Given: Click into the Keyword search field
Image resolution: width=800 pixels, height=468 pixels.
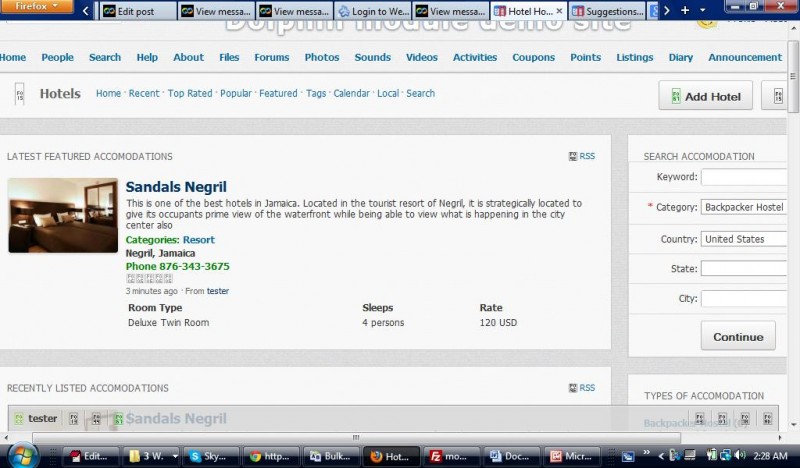Looking at the screenshot, I should pyautogui.click(x=744, y=177).
